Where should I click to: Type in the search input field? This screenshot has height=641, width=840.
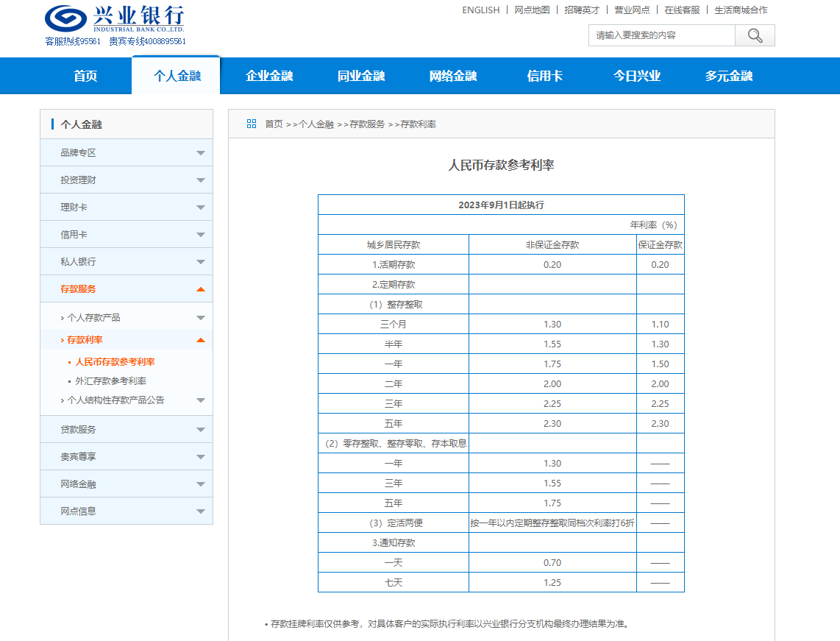click(661, 35)
